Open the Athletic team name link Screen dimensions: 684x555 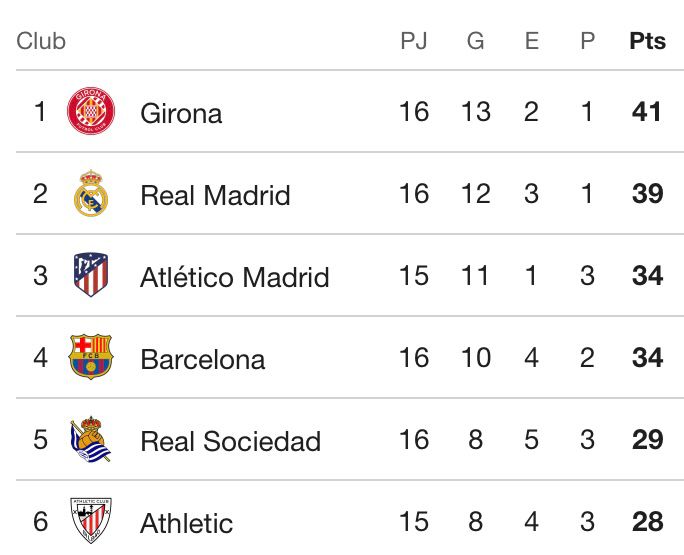[186, 523]
